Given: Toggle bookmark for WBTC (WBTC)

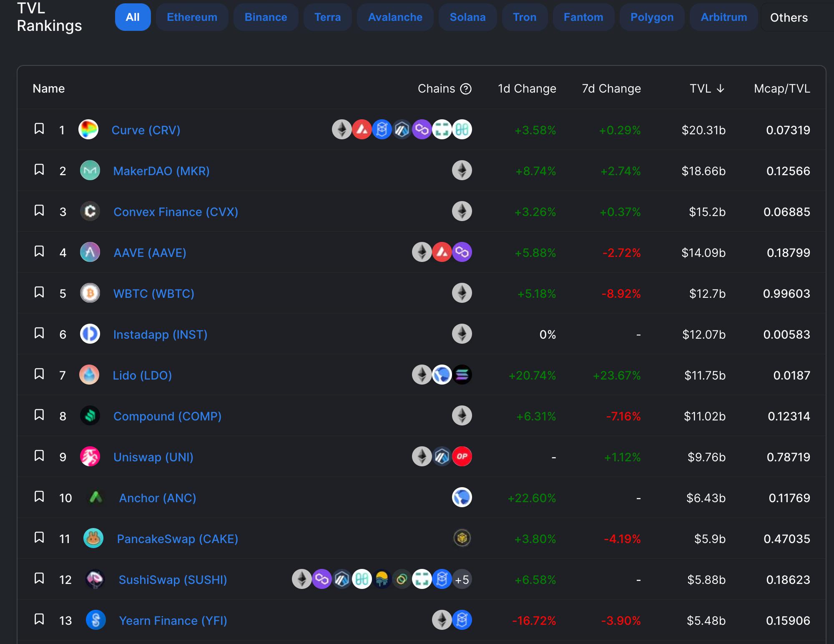Looking at the screenshot, I should point(39,292).
